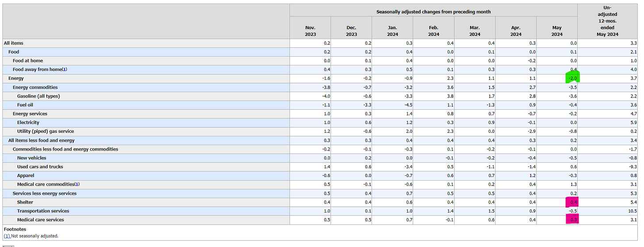
Task: Click Utility gas service Apr. 2024 value -2.9
Action: pyautogui.click(x=531, y=131)
